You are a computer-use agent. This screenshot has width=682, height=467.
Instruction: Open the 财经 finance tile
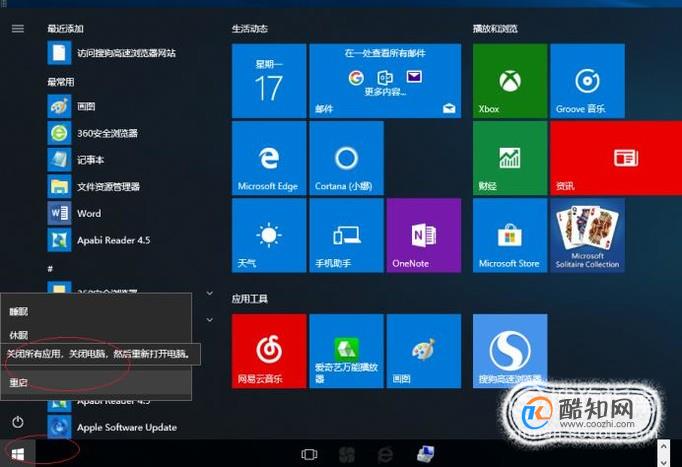coord(510,158)
